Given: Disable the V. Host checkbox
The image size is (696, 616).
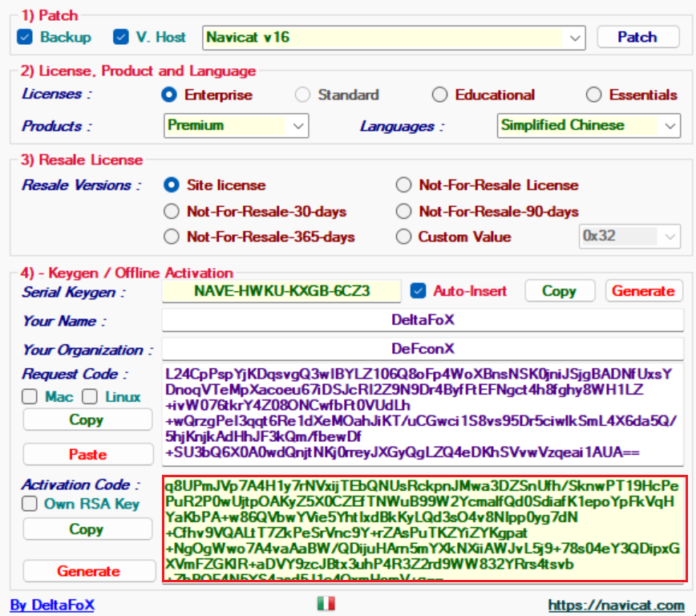Looking at the screenshot, I should [x=121, y=37].
